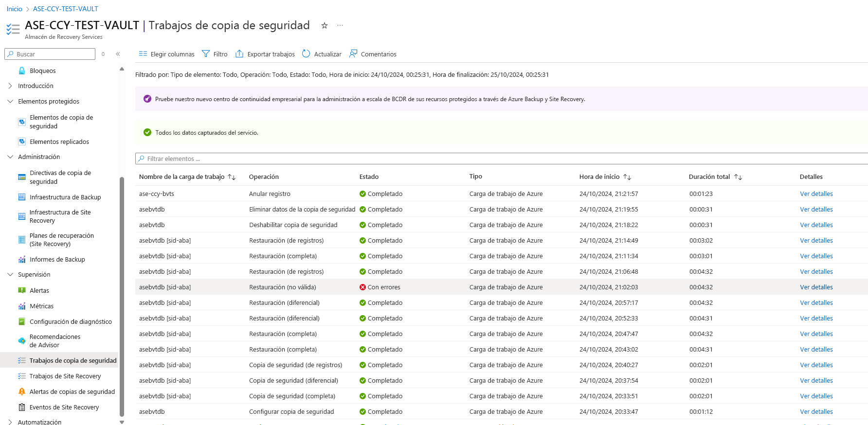Select the Deshabilitar copia de seguridad operation cell
Viewport: 868px width, 425px height.
tap(293, 225)
